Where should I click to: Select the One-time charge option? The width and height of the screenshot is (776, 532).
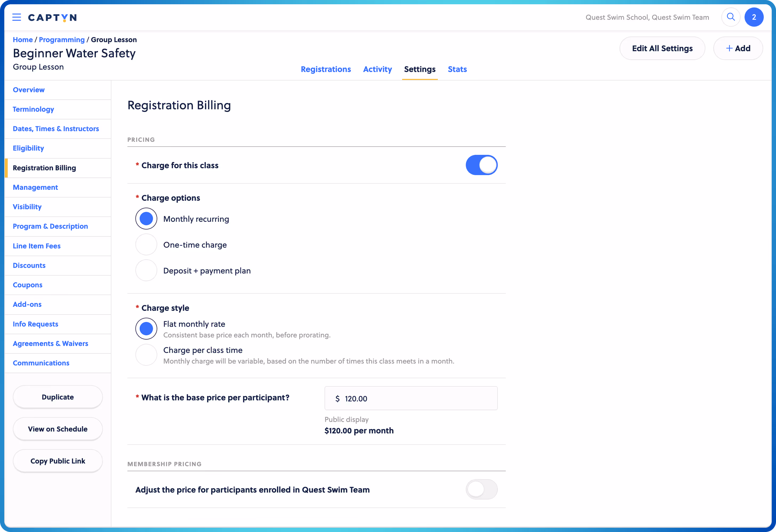click(146, 244)
